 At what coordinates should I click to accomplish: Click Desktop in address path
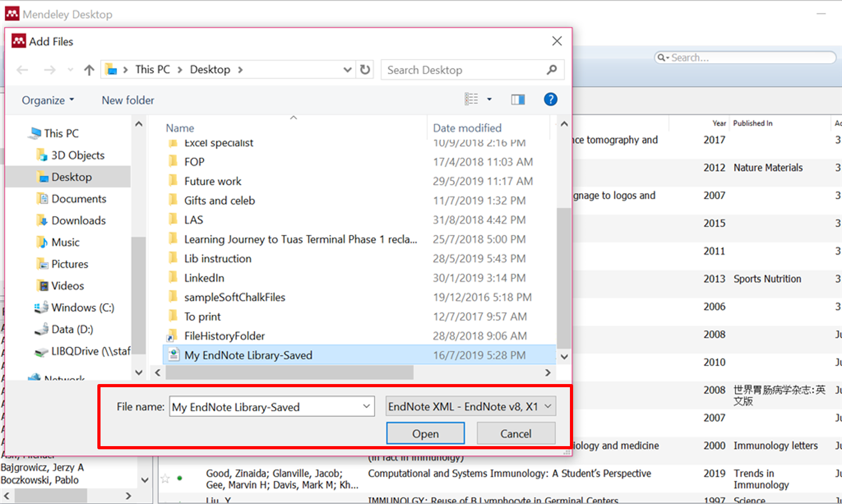pos(210,69)
